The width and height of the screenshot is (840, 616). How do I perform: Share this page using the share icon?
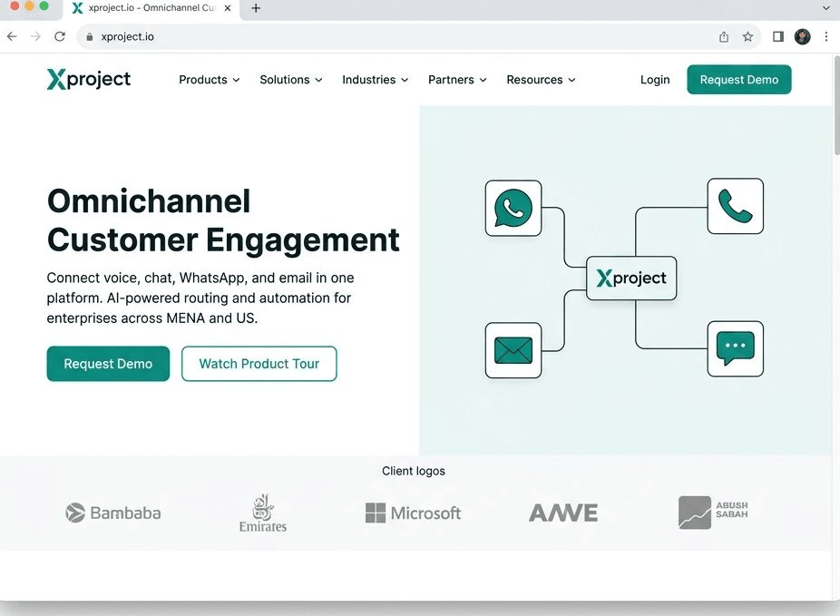tap(724, 36)
